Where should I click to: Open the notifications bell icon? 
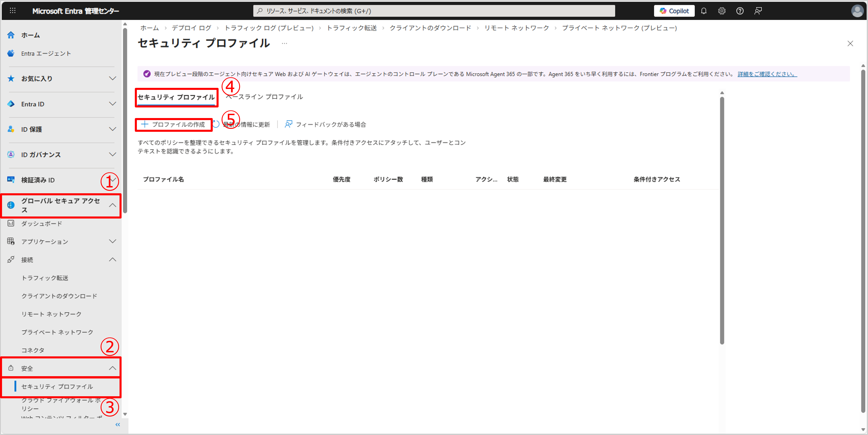[704, 11]
